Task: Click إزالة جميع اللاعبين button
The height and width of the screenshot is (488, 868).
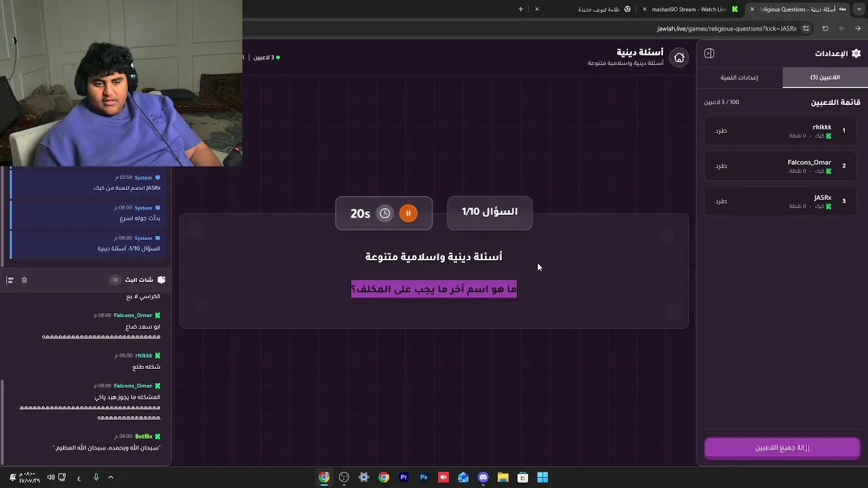Action: tap(782, 448)
